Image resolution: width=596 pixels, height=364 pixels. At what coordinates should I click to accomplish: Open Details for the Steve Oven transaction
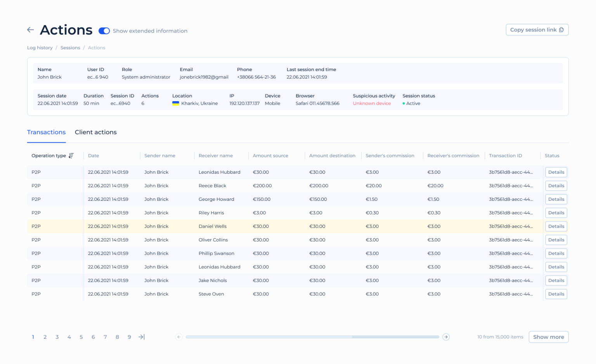pyautogui.click(x=556, y=294)
